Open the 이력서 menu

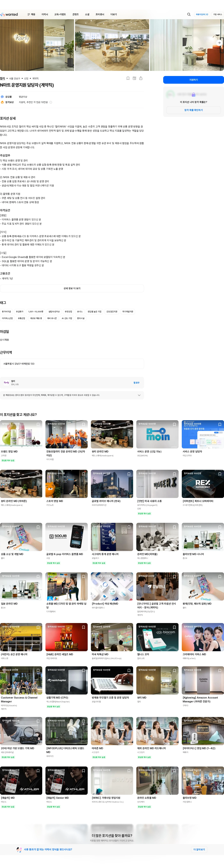[x=45, y=14]
